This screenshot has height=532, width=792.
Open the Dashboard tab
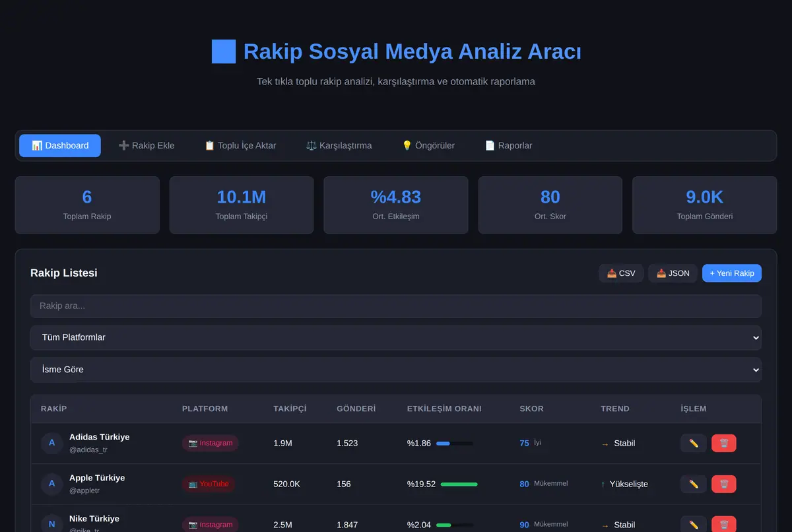coord(60,145)
